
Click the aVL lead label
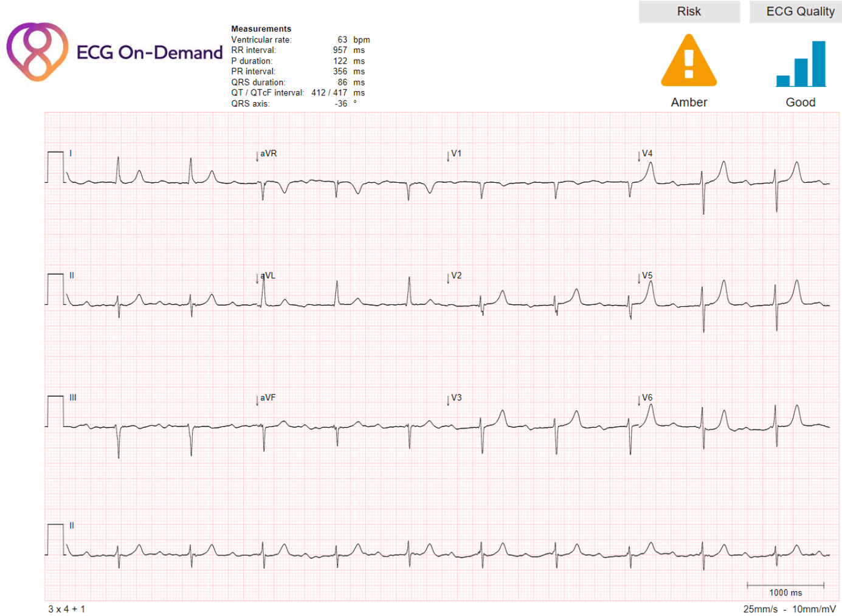click(x=267, y=276)
